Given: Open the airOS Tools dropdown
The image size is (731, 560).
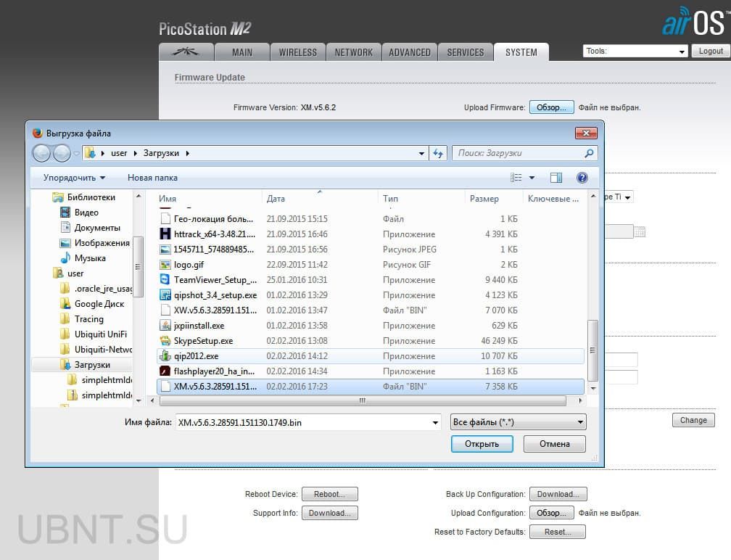Looking at the screenshot, I should coord(635,51).
